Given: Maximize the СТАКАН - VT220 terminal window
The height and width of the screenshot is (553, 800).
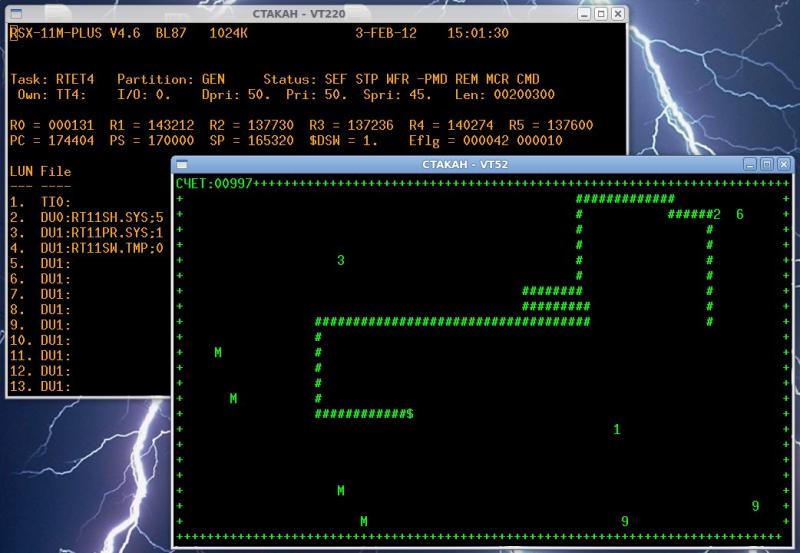Looking at the screenshot, I should tap(600, 14).
